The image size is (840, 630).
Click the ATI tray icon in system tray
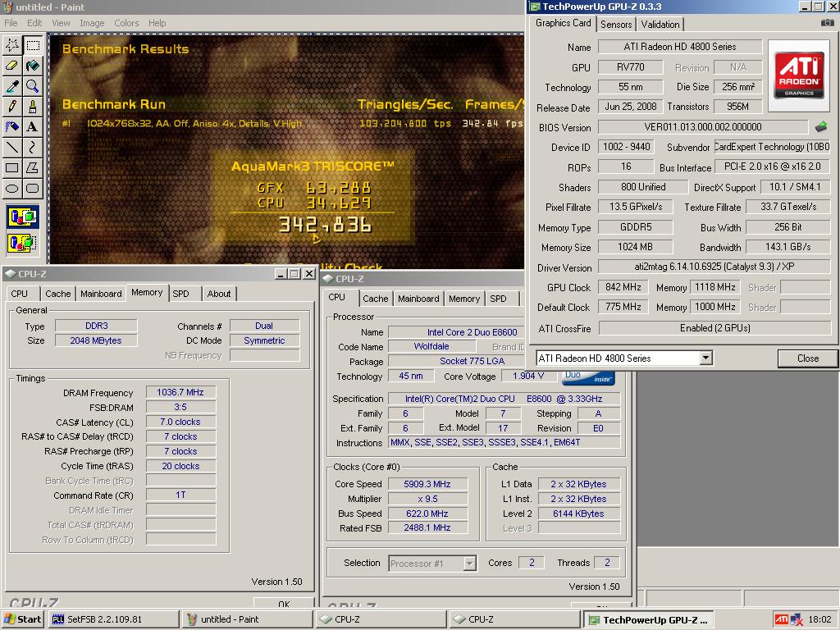781,619
